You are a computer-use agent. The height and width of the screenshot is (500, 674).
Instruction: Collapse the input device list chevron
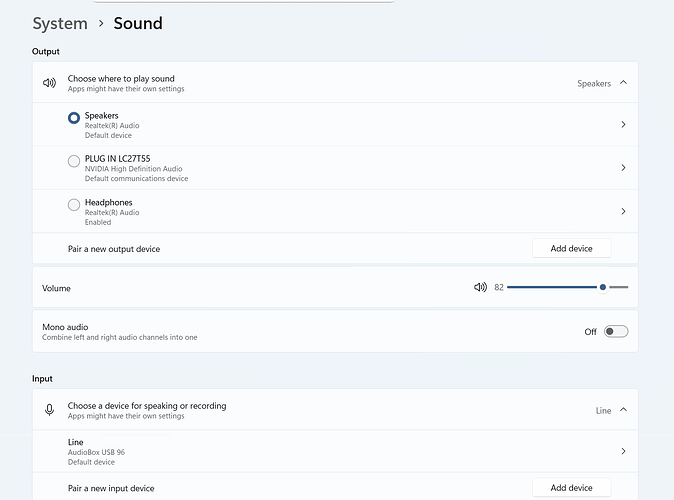[x=623, y=410]
